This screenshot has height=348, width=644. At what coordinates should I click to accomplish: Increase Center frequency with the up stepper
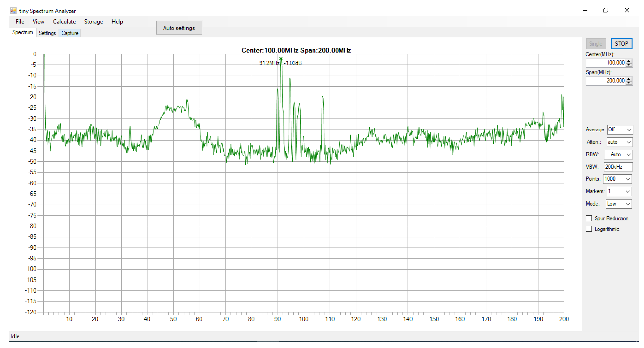(x=629, y=61)
